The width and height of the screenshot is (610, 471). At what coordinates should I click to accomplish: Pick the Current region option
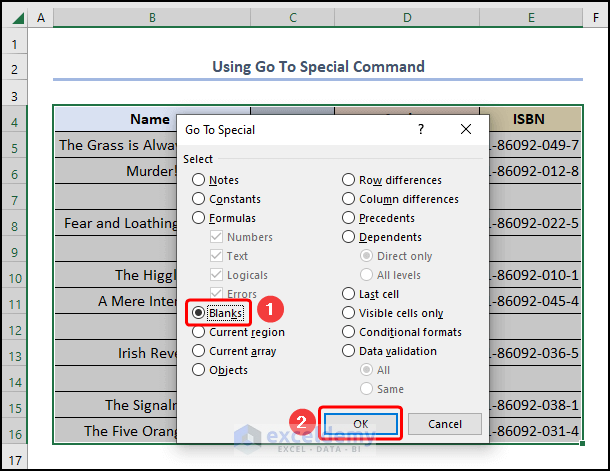tap(199, 332)
